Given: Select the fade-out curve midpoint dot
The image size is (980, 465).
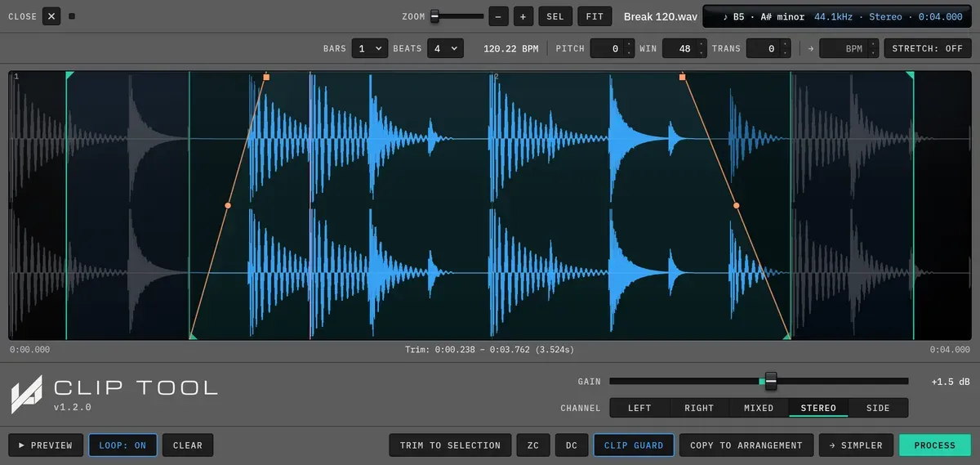Looking at the screenshot, I should click(737, 206).
